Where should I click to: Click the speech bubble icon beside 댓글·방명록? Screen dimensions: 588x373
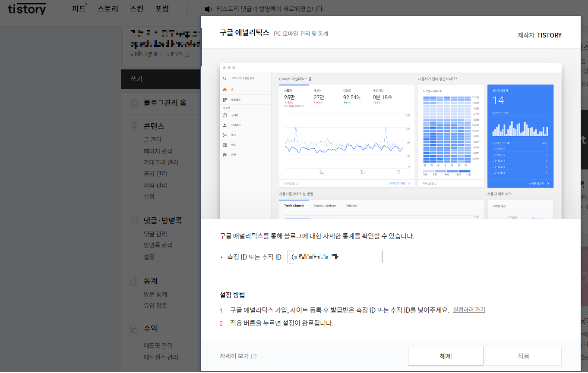pos(135,220)
